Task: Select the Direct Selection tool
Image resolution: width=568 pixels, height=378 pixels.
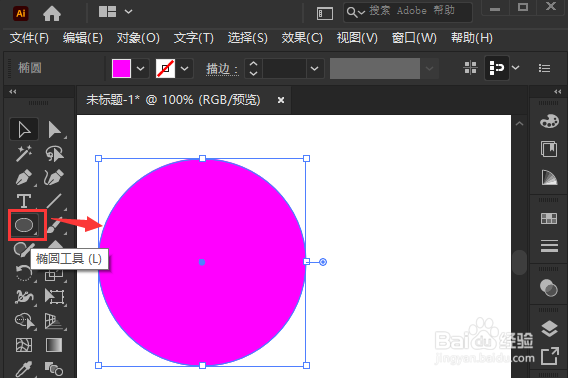Action: (x=54, y=130)
